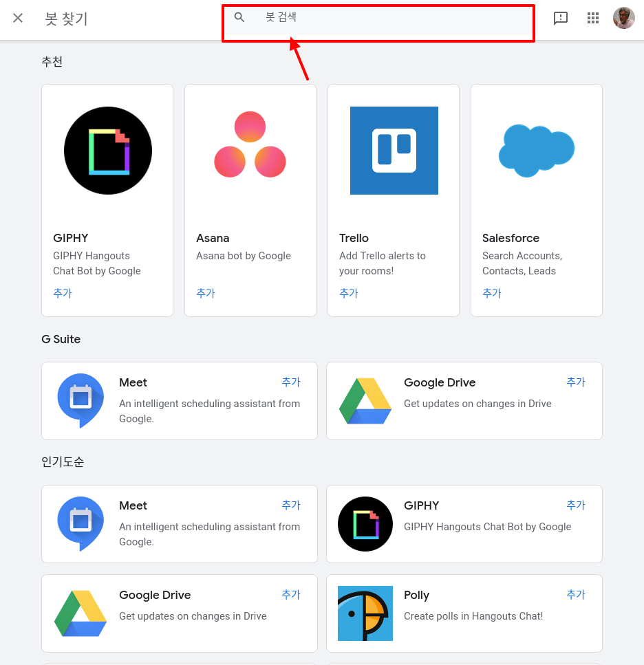Viewport: 644px width, 665px height.
Task: Click the G Suite section heading
Action: (61, 339)
